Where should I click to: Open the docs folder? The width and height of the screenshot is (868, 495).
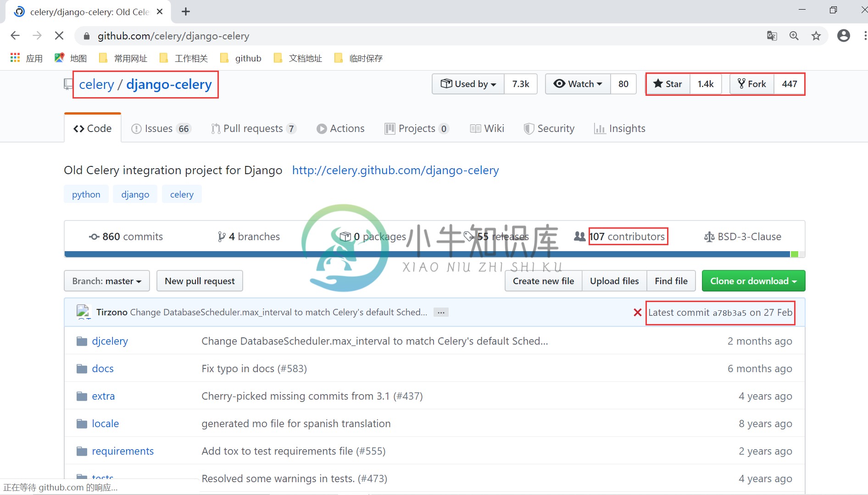(103, 368)
